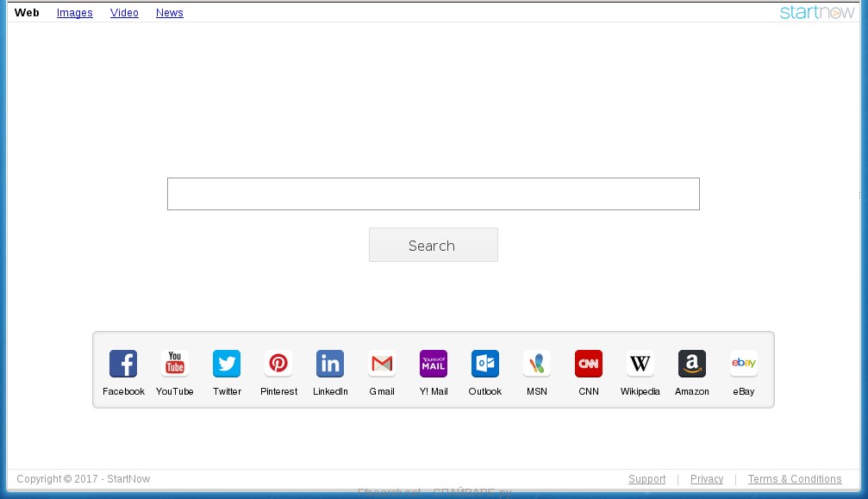Open the Facebook shortcut icon
The height and width of the screenshot is (499, 868).
(x=123, y=364)
